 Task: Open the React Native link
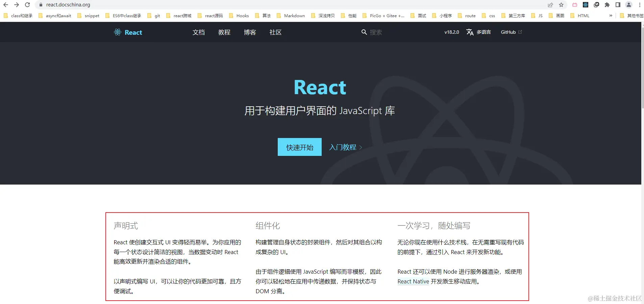413,281
